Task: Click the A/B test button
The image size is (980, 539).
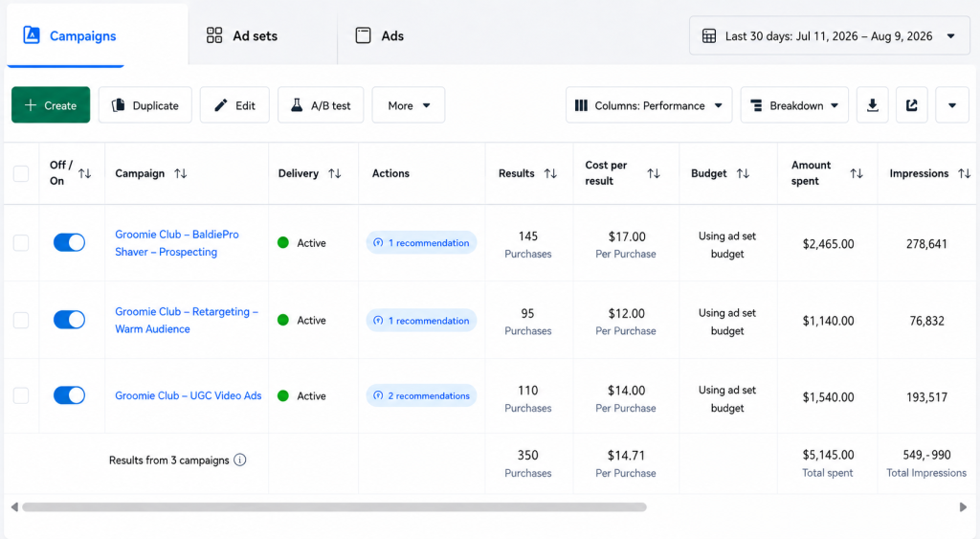Action: point(321,105)
